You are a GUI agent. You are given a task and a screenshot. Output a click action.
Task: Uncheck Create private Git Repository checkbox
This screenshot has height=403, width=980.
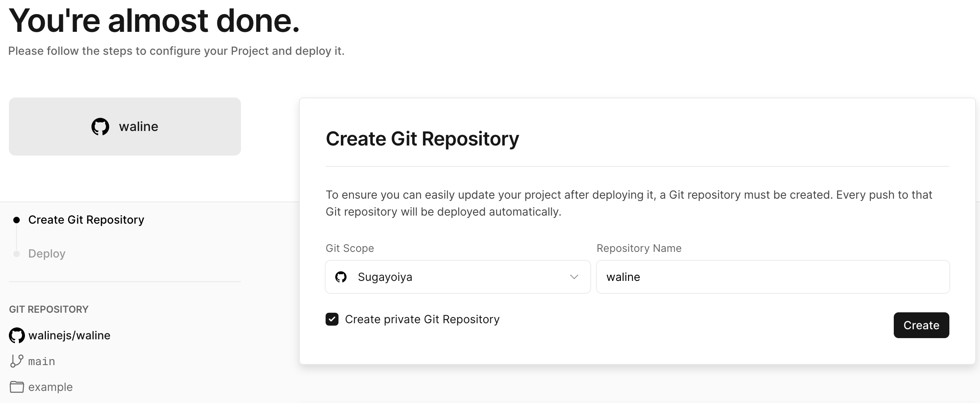point(332,319)
